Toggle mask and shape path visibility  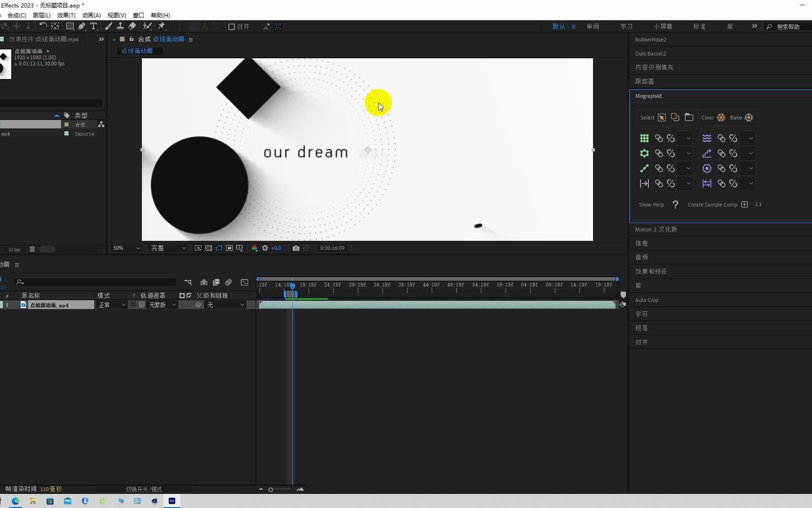(219, 248)
